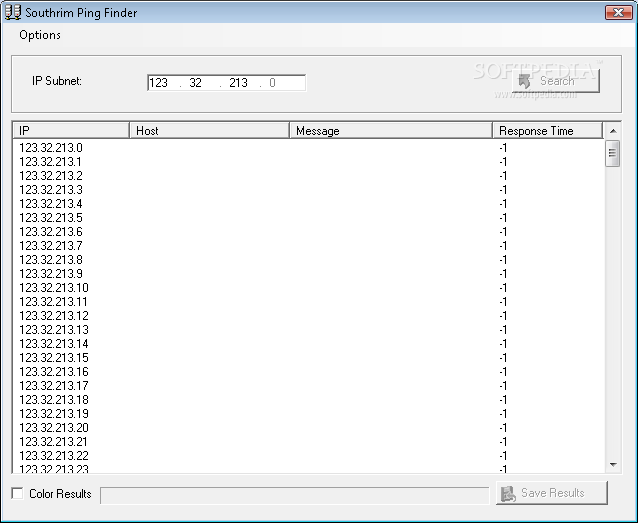Image resolution: width=638 pixels, height=523 pixels.
Task: Click the -1 response time for 123.32.213.15
Action: point(503,358)
